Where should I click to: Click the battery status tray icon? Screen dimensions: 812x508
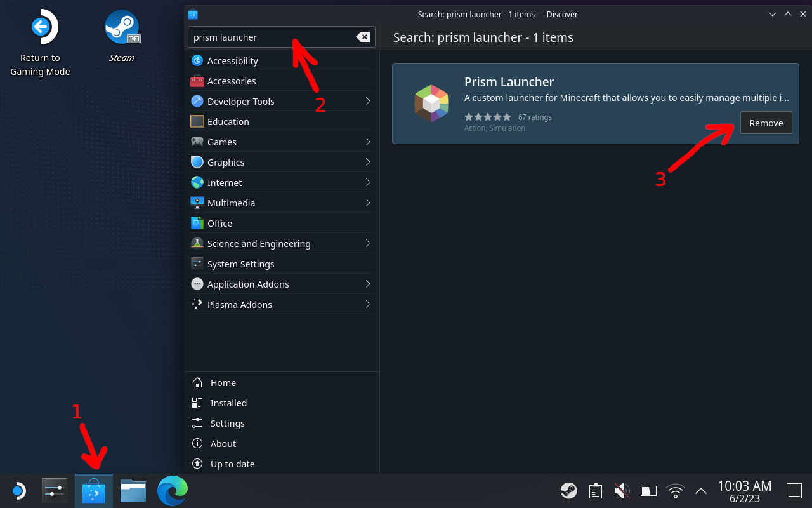pos(648,491)
